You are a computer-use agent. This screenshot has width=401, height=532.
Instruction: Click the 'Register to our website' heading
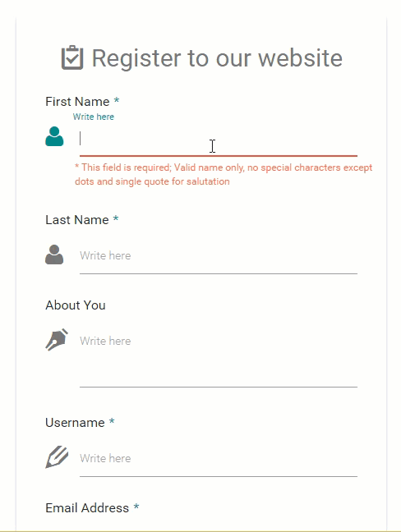(x=217, y=58)
